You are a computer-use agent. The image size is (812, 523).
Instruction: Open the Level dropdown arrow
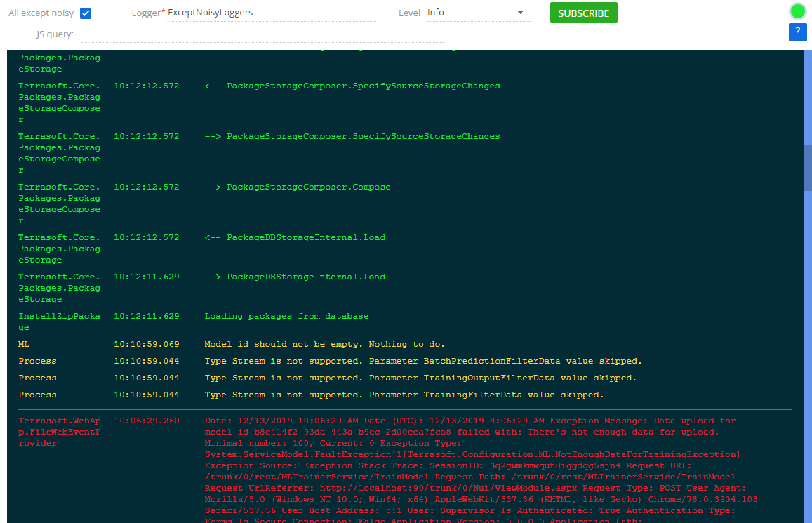click(x=520, y=12)
